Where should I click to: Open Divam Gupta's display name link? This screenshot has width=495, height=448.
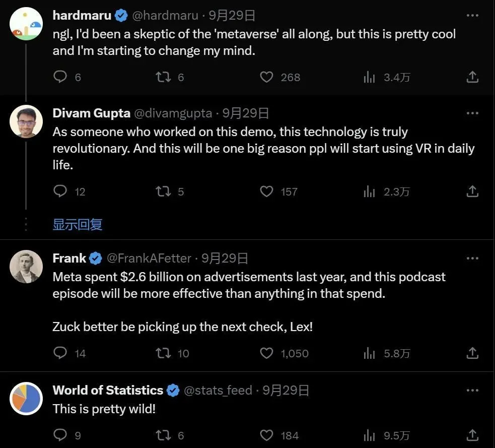[91, 113]
